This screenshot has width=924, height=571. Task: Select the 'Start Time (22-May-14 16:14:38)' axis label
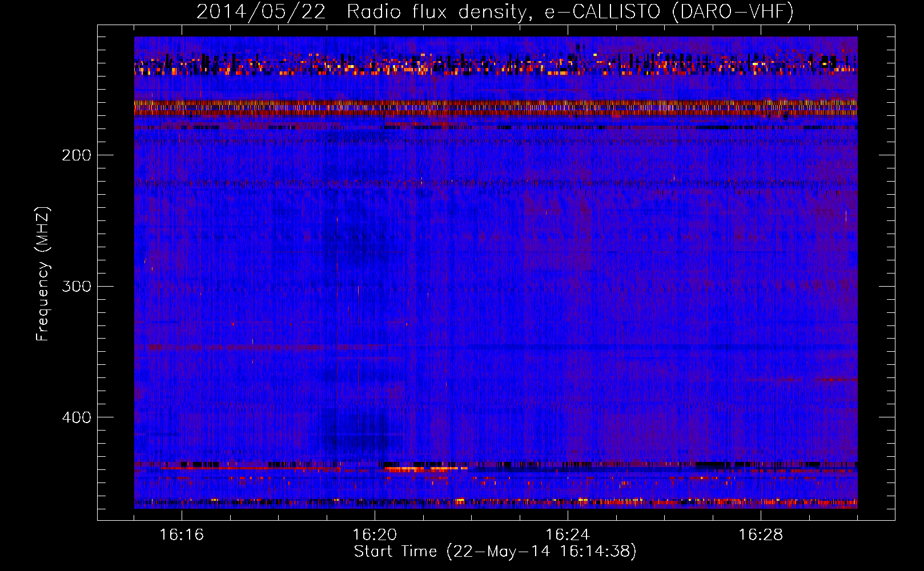[495, 552]
